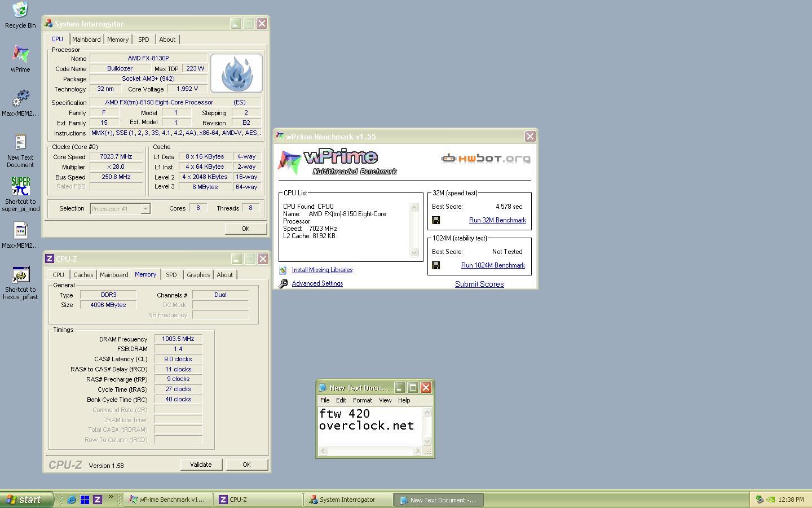Click the CPU List scrollbar down arrow
The image size is (812, 508).
click(414, 252)
